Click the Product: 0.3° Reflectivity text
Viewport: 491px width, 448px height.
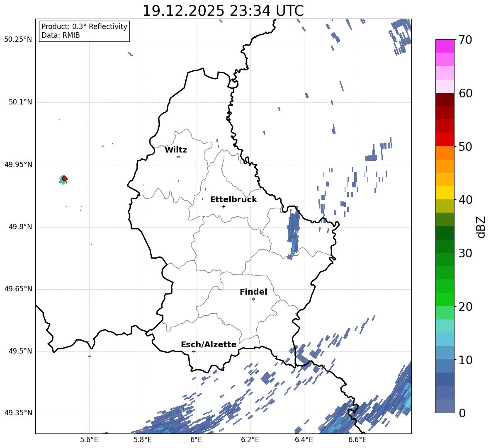coord(84,27)
